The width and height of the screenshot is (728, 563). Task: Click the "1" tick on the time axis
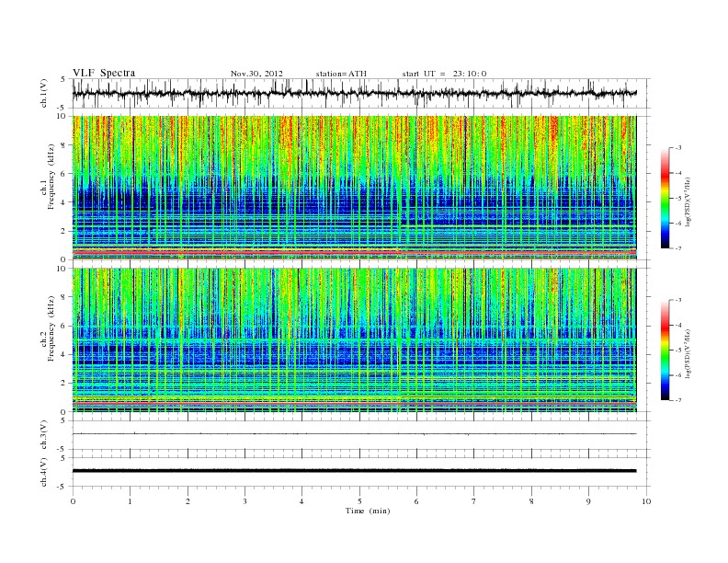[x=130, y=501]
